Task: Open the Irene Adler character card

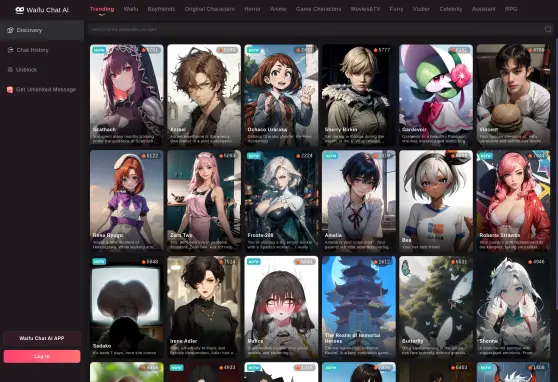Action: pyautogui.click(x=204, y=307)
